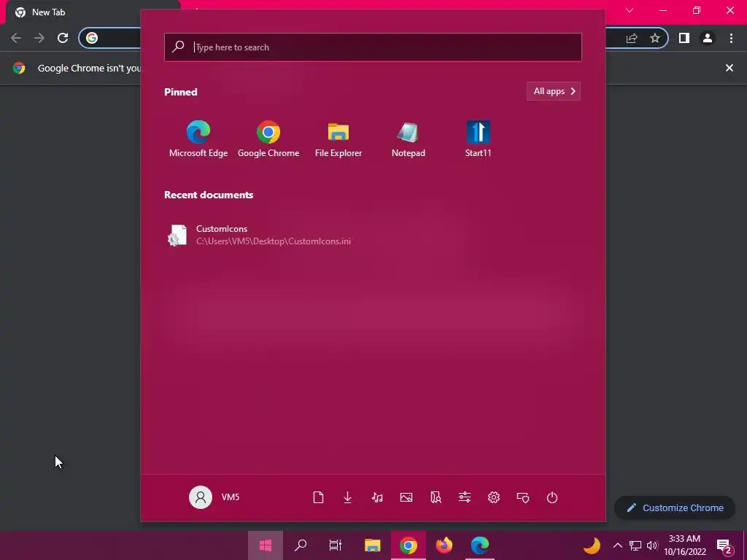Show hidden system tray icons
This screenshot has height=560, width=747.
coord(617,545)
